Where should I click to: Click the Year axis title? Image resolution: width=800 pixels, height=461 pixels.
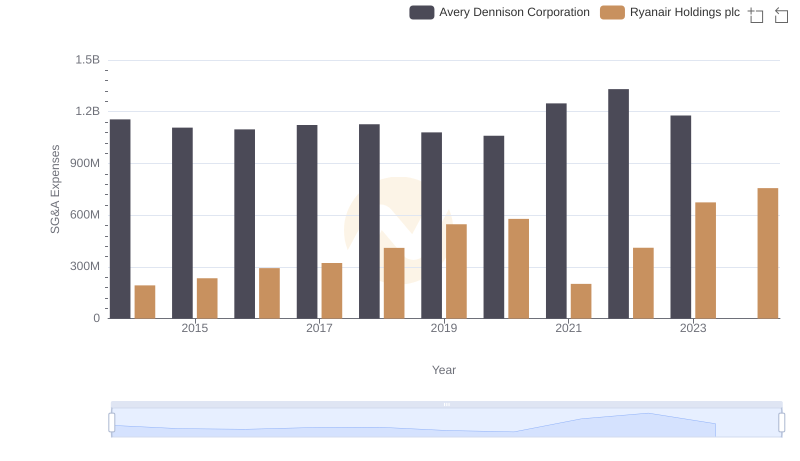tap(444, 370)
